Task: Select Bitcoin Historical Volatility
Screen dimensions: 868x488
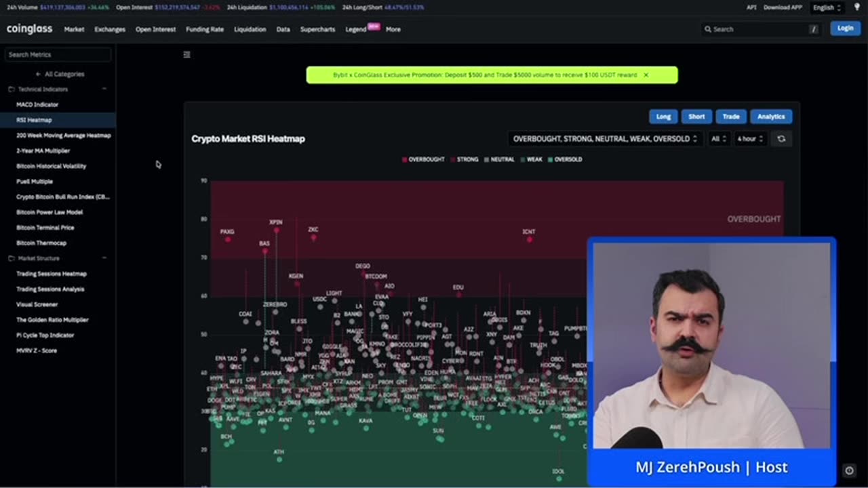Action: 51,166
